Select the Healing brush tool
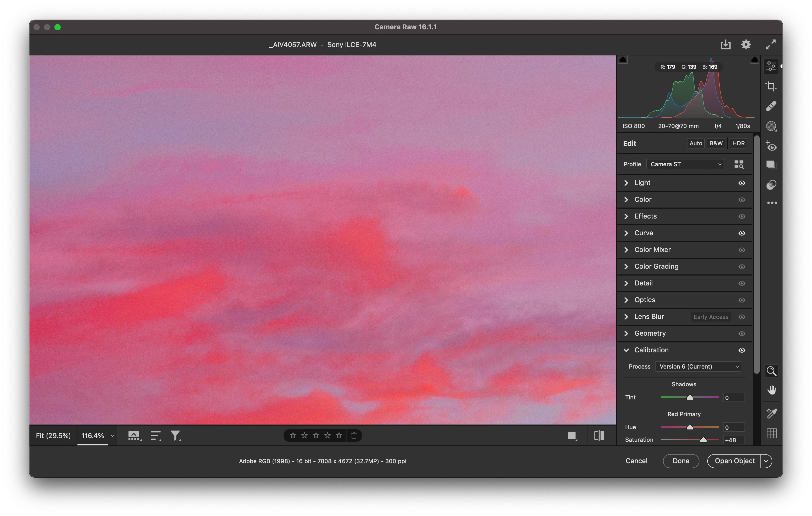Image resolution: width=812 pixels, height=516 pixels. coord(771,106)
